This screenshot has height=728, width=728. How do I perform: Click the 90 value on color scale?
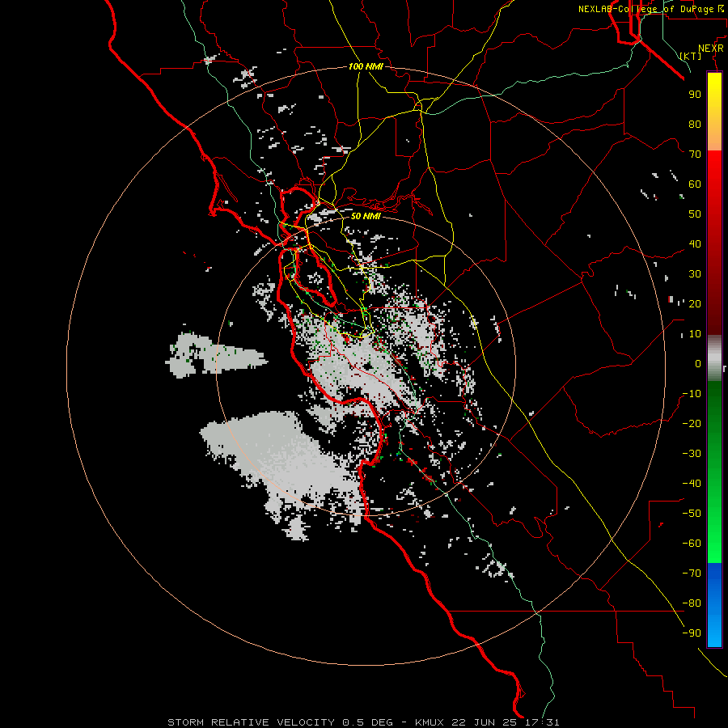tap(695, 95)
